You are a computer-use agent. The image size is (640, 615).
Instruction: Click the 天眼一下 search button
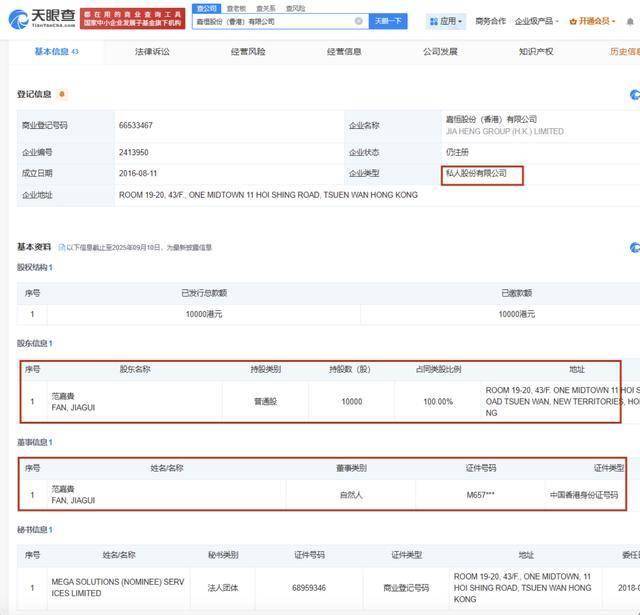pyautogui.click(x=388, y=21)
